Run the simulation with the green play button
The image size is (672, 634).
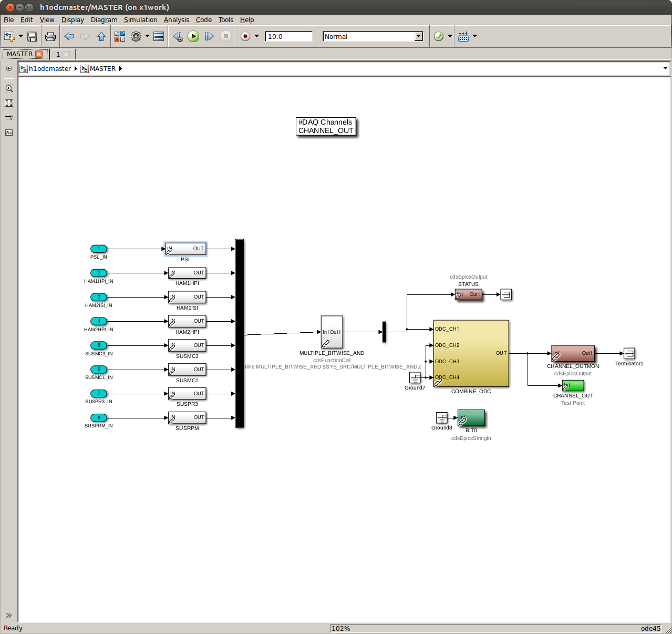click(x=193, y=36)
